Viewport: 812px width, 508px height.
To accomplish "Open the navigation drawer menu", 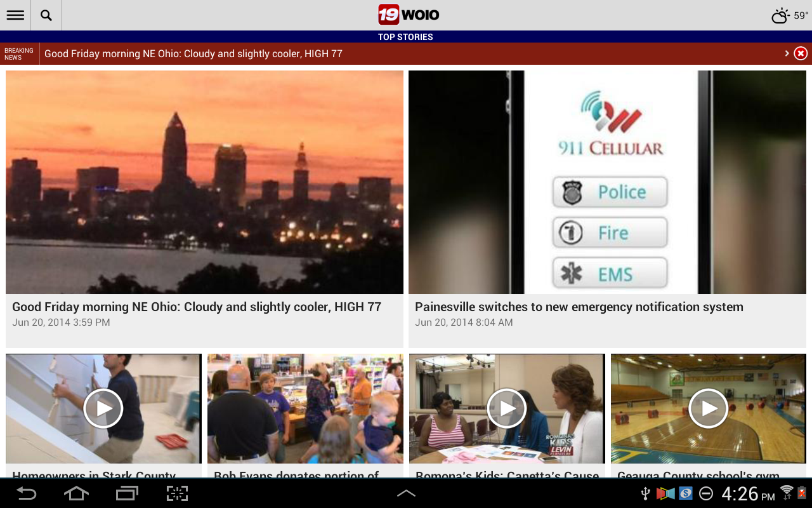I will pos(15,15).
